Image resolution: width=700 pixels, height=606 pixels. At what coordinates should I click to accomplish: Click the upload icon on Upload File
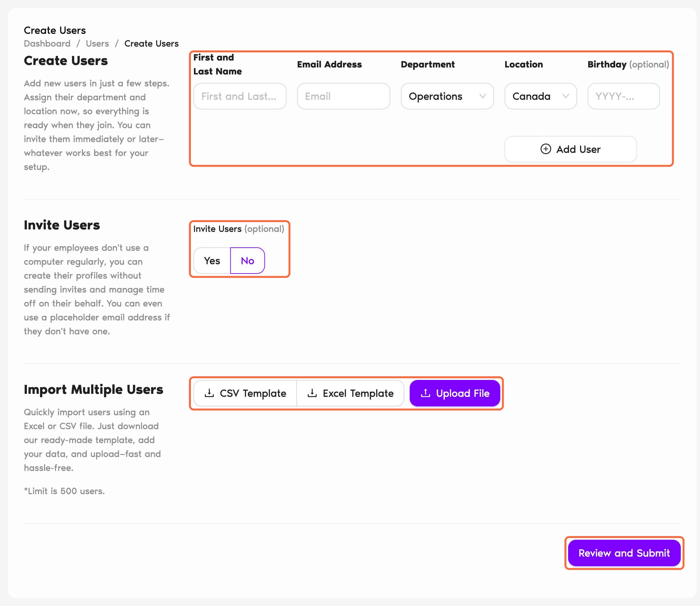coord(426,393)
